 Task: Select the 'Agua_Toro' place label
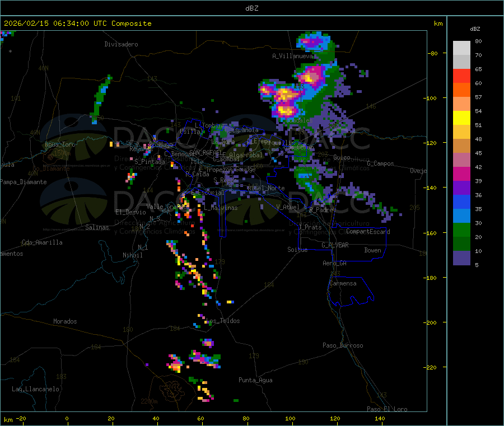[60, 144]
